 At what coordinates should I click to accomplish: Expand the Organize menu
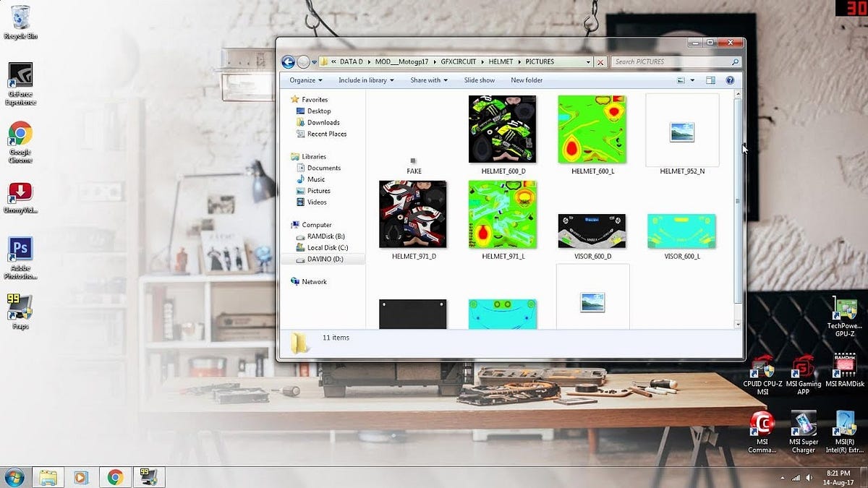pos(304,80)
